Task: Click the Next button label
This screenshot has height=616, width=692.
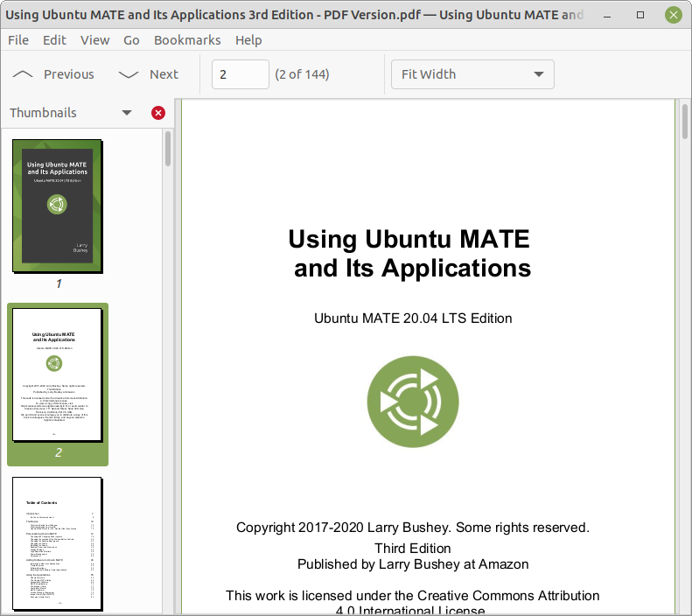Action: (x=164, y=74)
